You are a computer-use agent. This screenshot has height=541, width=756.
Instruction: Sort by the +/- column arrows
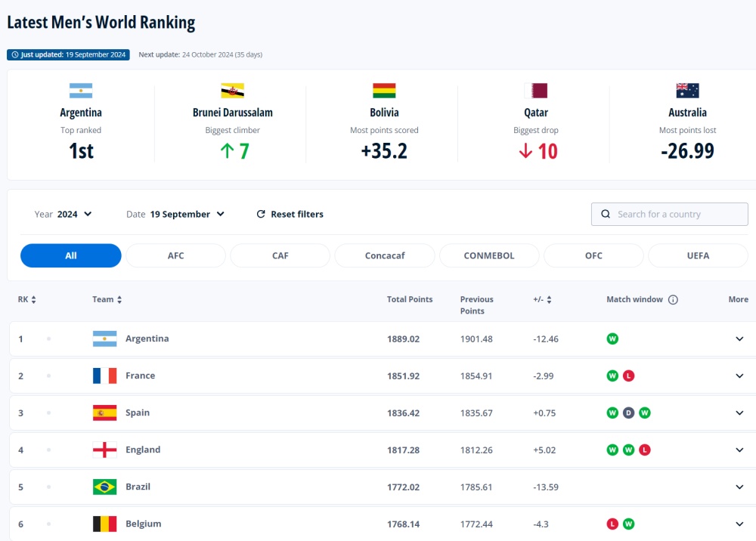pos(549,300)
